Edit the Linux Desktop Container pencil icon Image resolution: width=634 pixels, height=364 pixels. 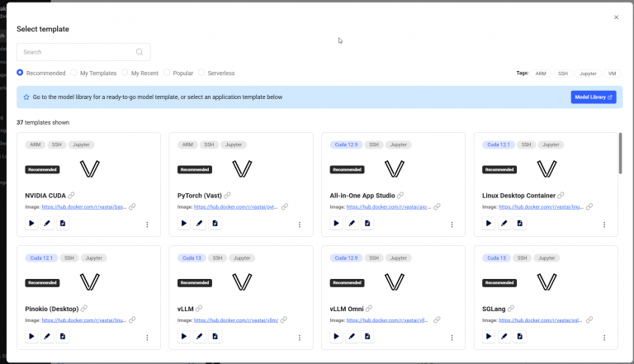504,223
